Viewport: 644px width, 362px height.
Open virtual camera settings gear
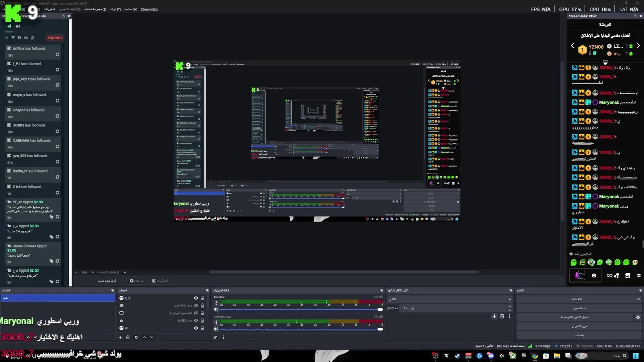point(638,317)
